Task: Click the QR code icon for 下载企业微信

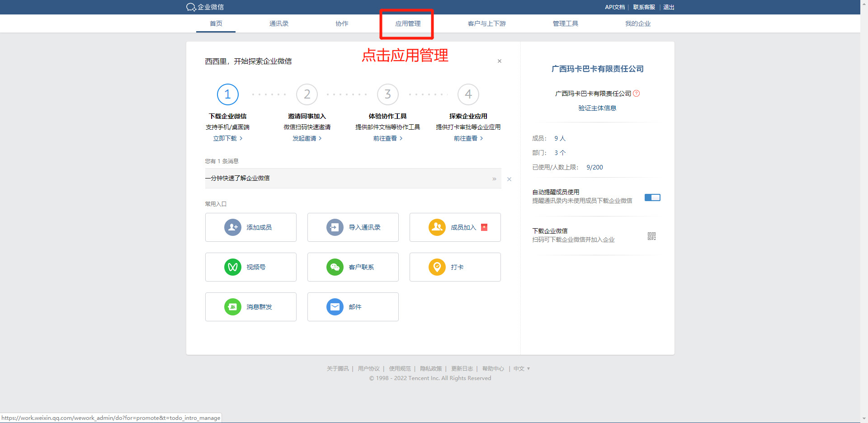Action: [651, 236]
